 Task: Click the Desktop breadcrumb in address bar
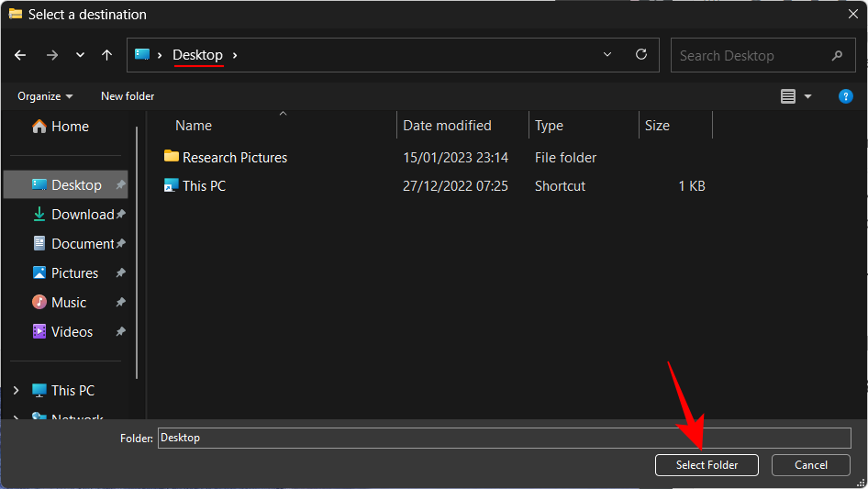point(197,55)
